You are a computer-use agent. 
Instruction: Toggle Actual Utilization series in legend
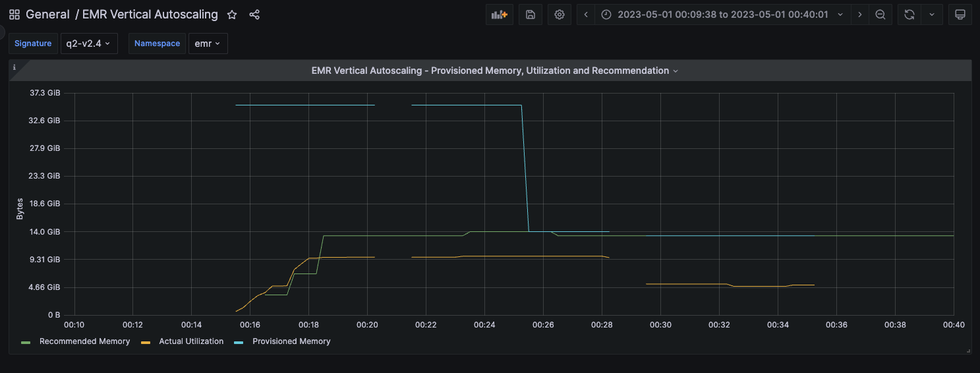click(191, 341)
